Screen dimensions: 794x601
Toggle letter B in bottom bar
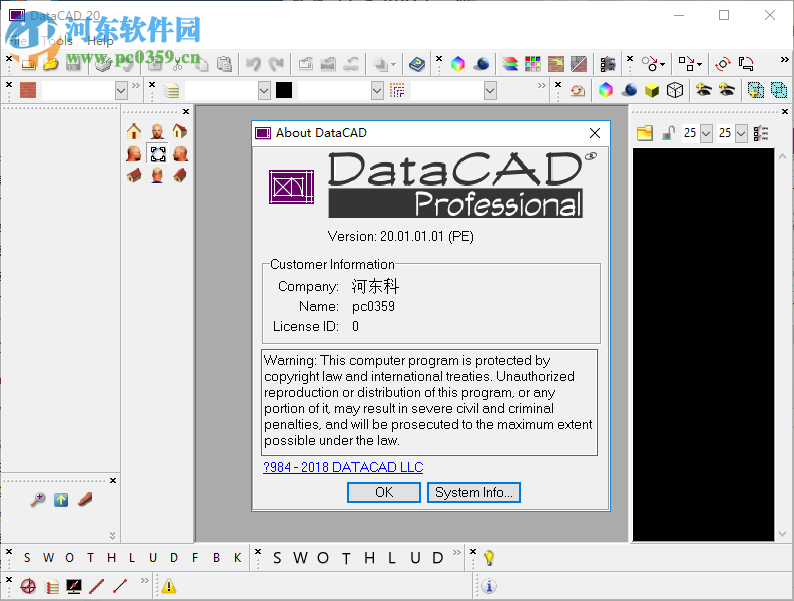pos(216,557)
